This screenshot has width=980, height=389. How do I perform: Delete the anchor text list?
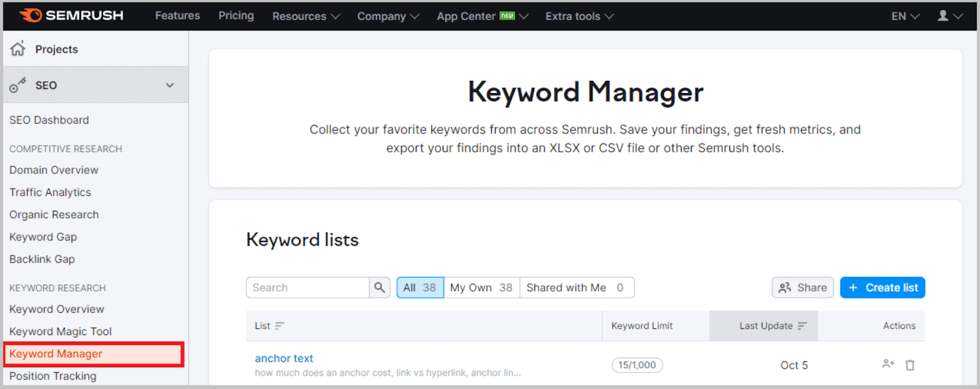(x=910, y=365)
